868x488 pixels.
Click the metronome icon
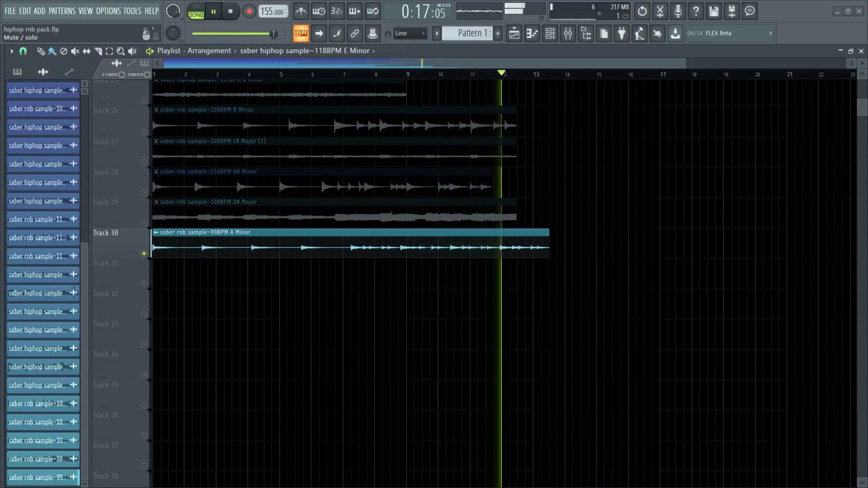click(300, 11)
